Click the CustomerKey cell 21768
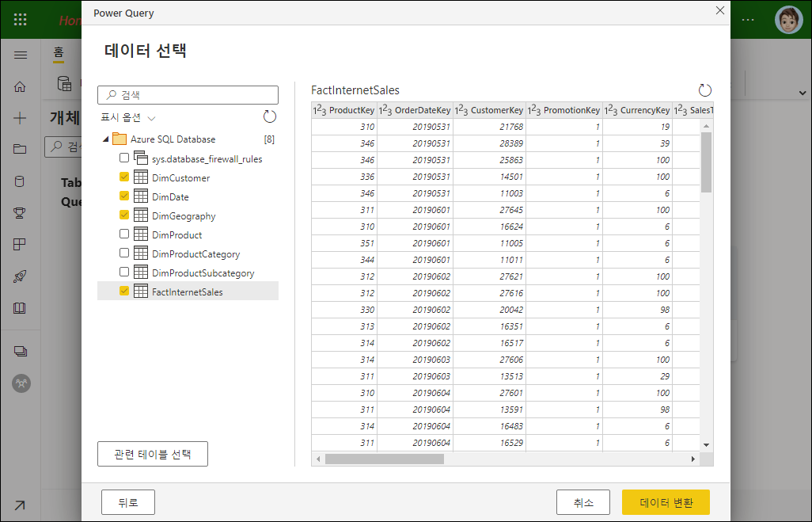 coord(489,127)
